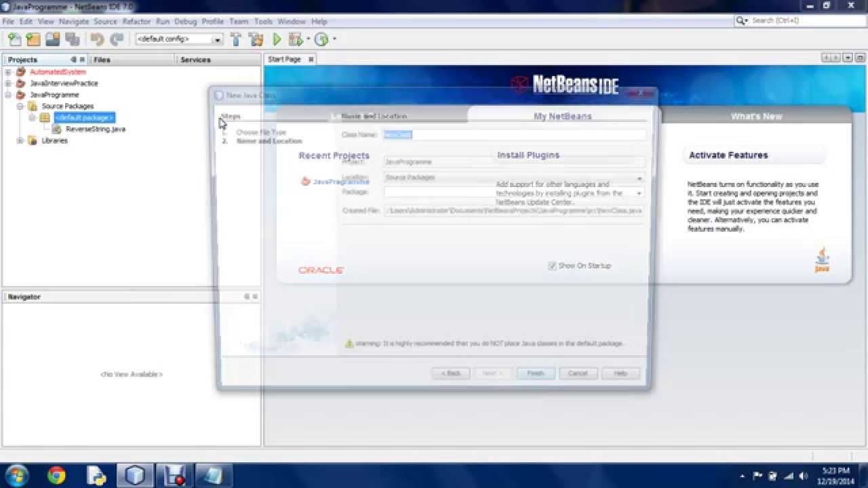
Task: Click the NetBeans cube taskbar icon
Action: click(x=135, y=475)
